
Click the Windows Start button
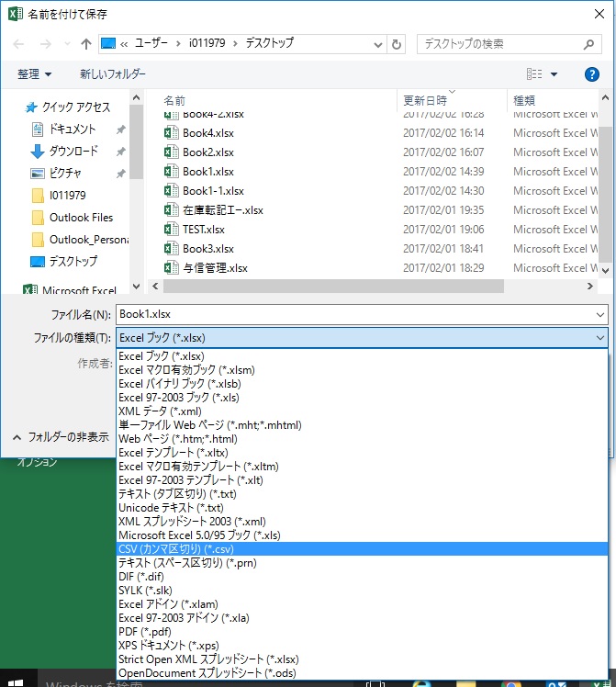tap(16, 682)
